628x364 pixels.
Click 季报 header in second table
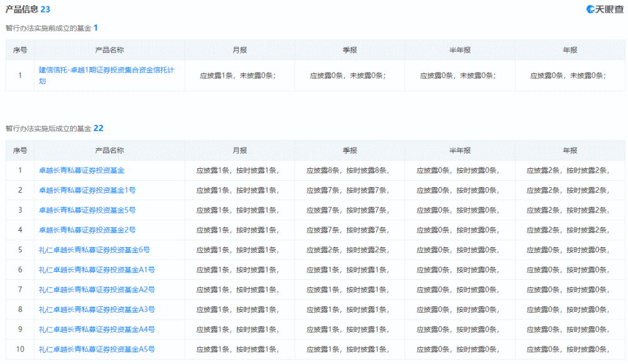350,151
